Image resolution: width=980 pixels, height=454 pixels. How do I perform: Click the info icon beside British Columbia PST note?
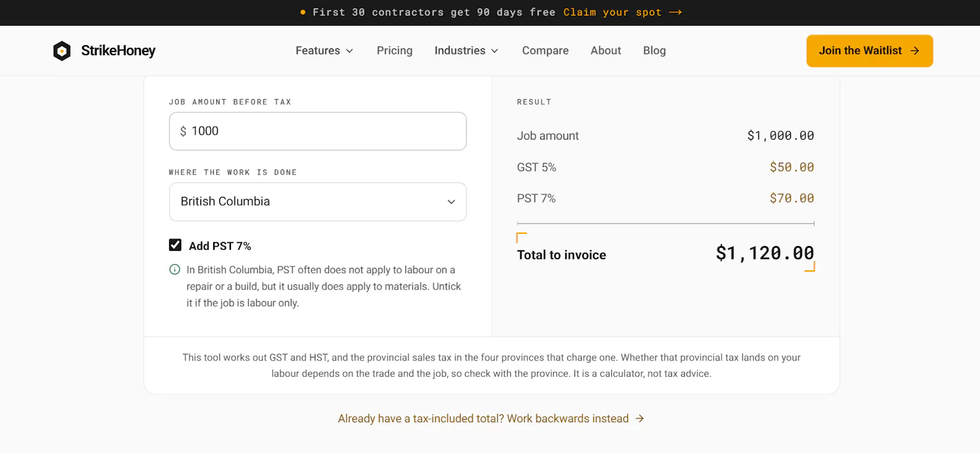tap(175, 269)
